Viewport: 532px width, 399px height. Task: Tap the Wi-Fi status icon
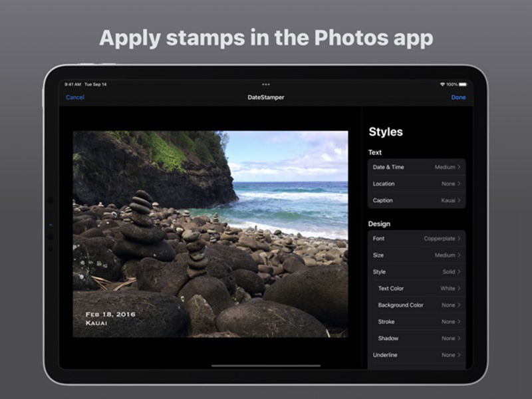[442, 84]
